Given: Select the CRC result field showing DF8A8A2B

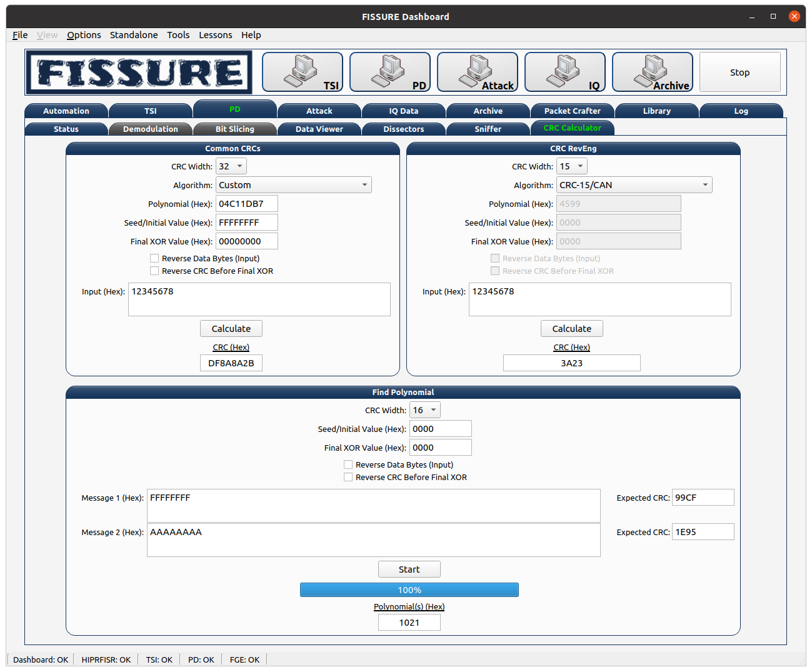Looking at the screenshot, I should tap(231, 363).
